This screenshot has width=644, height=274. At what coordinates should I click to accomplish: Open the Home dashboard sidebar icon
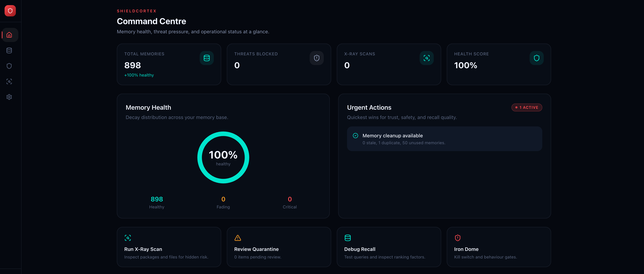click(x=9, y=35)
